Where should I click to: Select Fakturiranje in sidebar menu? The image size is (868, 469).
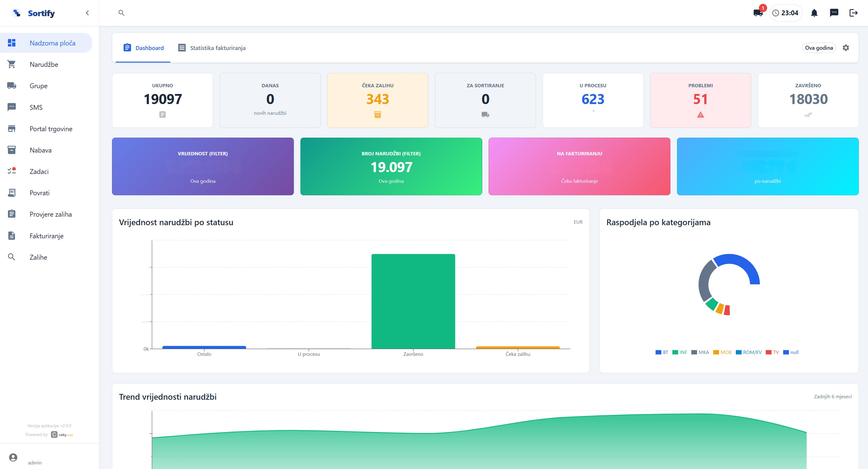coord(46,236)
